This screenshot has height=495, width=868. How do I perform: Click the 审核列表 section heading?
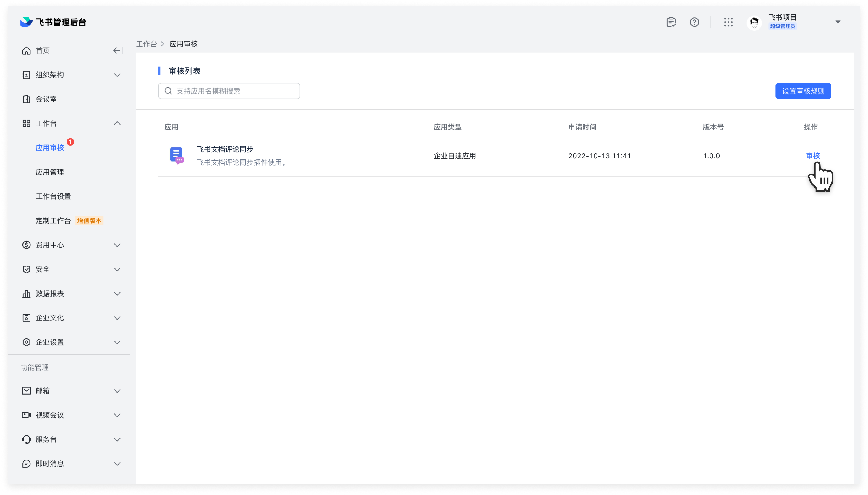pyautogui.click(x=184, y=71)
